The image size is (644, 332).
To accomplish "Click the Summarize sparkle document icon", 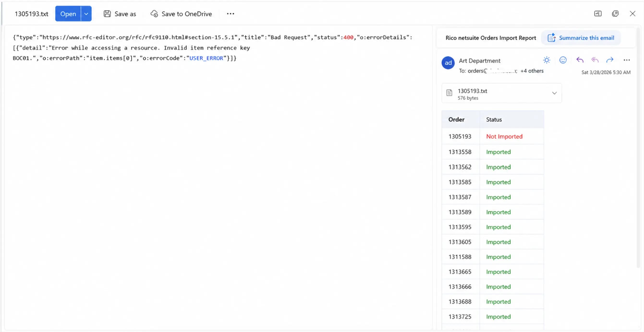I will 552,38.
